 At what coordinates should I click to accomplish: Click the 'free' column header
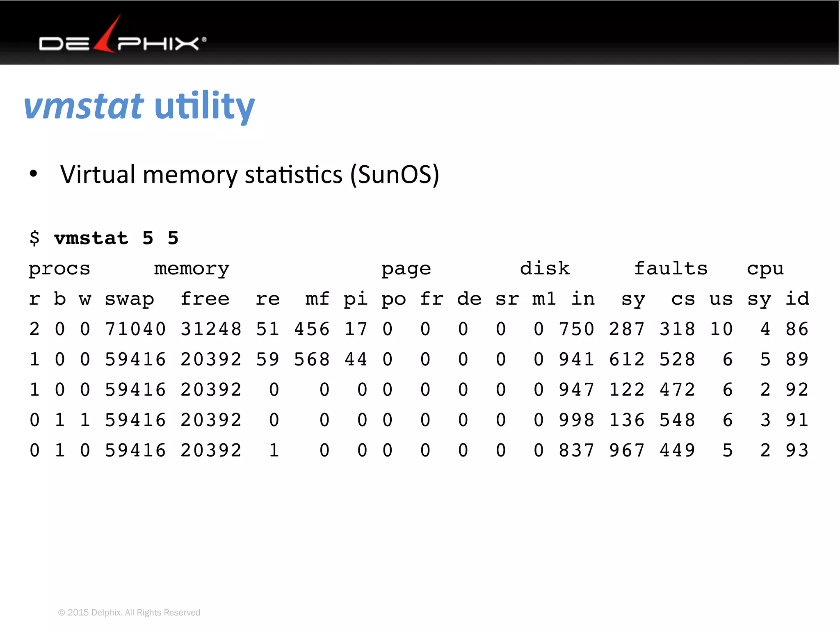click(x=205, y=298)
